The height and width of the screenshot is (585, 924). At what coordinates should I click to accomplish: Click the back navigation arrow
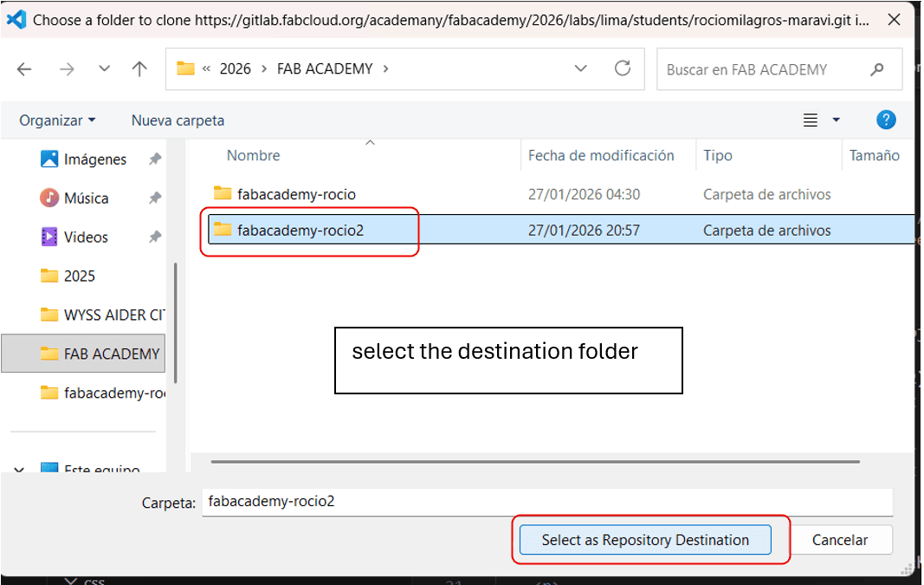click(x=24, y=69)
